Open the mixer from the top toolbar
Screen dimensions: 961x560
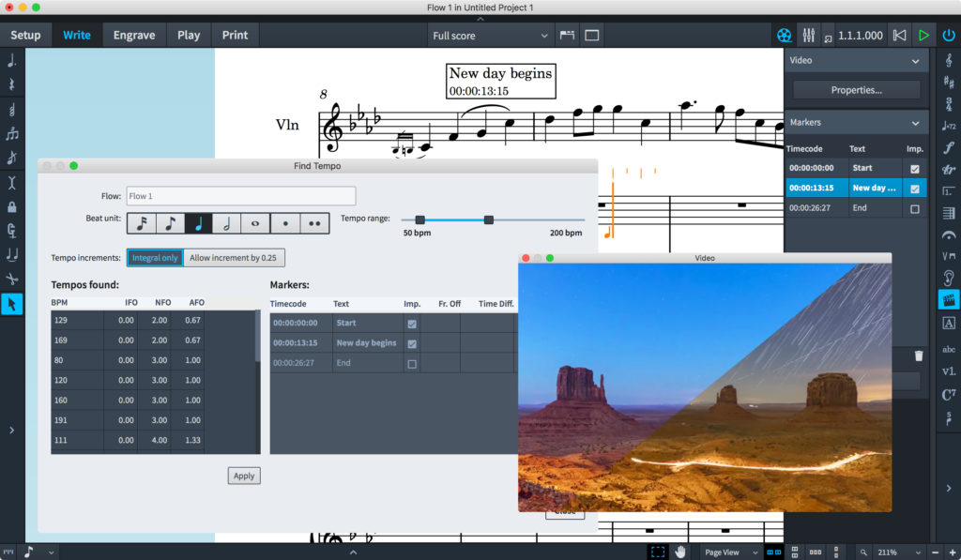pos(809,36)
